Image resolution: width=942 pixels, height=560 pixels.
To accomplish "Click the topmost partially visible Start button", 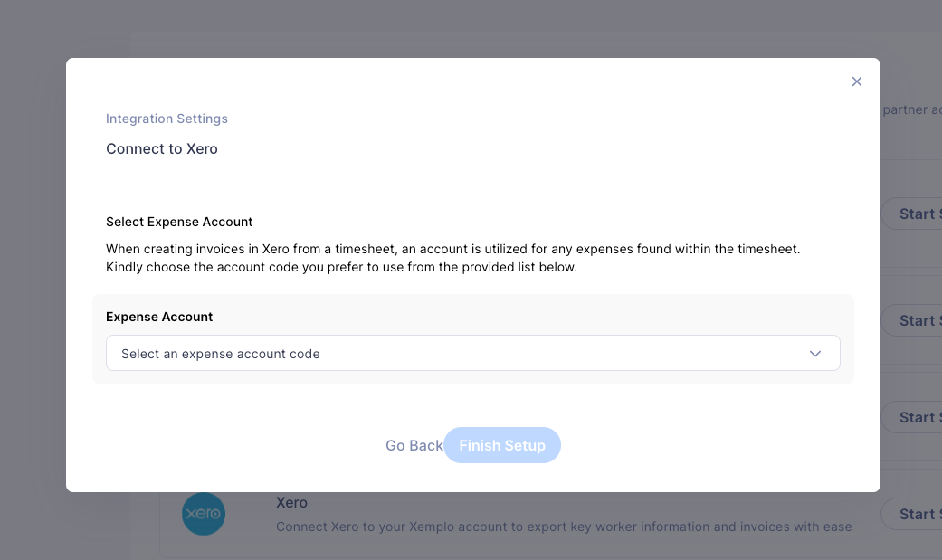I will coord(911,214).
